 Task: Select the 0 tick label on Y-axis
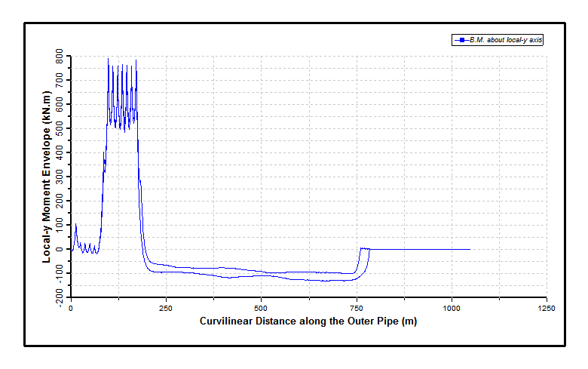(63, 249)
